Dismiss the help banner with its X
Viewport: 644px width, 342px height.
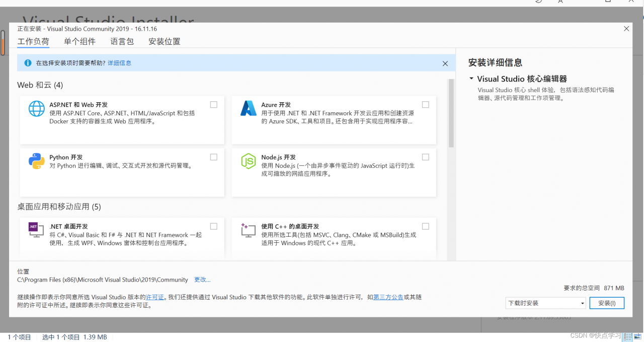tap(445, 63)
